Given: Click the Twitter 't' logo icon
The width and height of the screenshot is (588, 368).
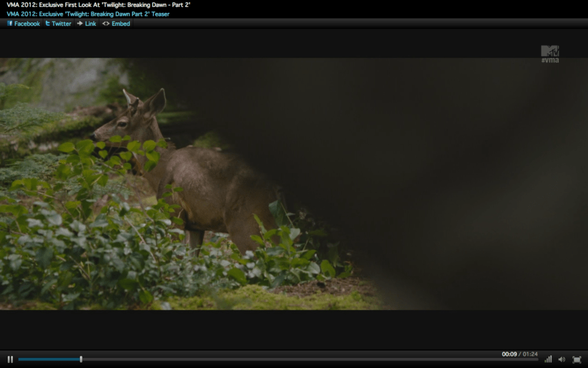Looking at the screenshot, I should click(x=48, y=24).
